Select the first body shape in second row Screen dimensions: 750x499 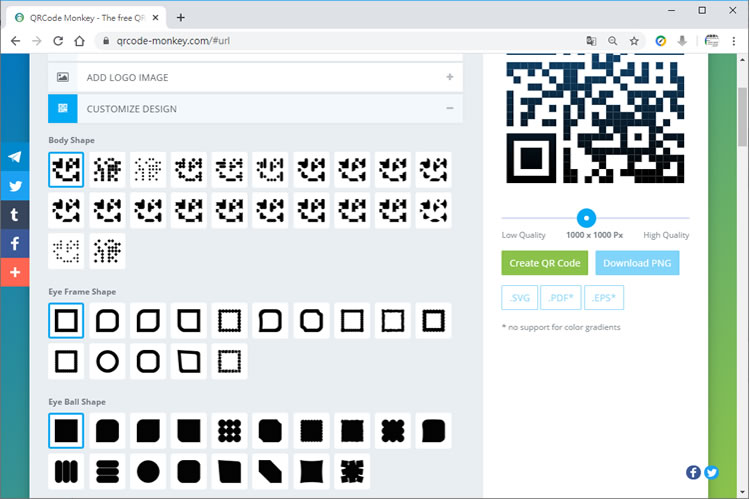(66, 210)
